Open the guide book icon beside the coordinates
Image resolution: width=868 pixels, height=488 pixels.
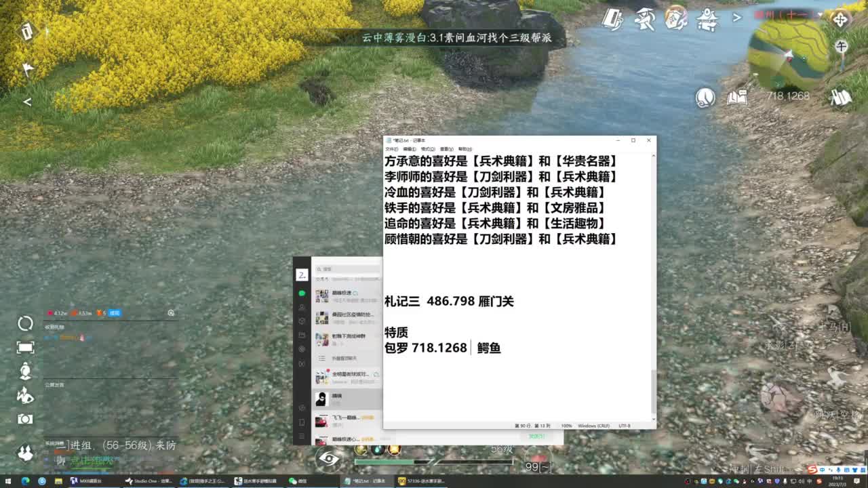click(x=738, y=98)
